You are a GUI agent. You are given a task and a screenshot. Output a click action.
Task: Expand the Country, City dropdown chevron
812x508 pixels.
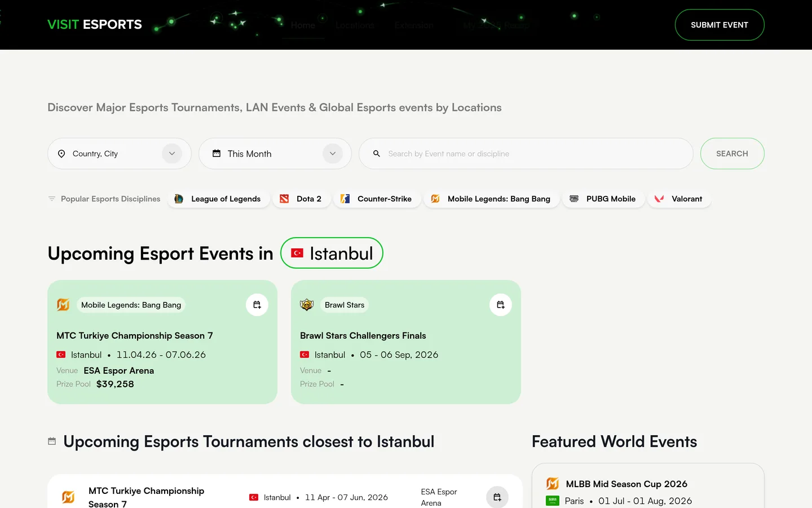[x=172, y=154]
